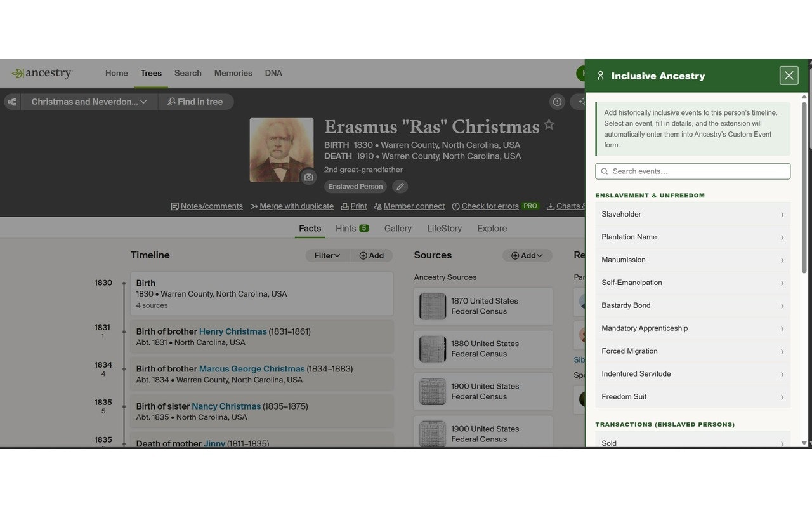Expand the Manumission event
Screen dimensions: 812x508
(x=693, y=260)
